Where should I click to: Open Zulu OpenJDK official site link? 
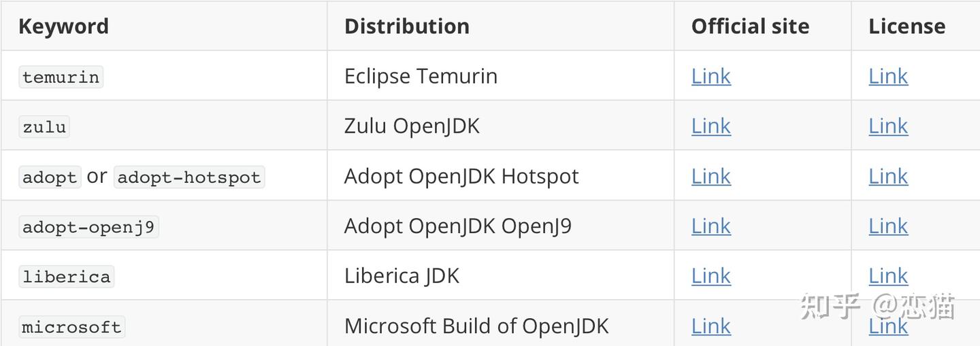point(710,126)
